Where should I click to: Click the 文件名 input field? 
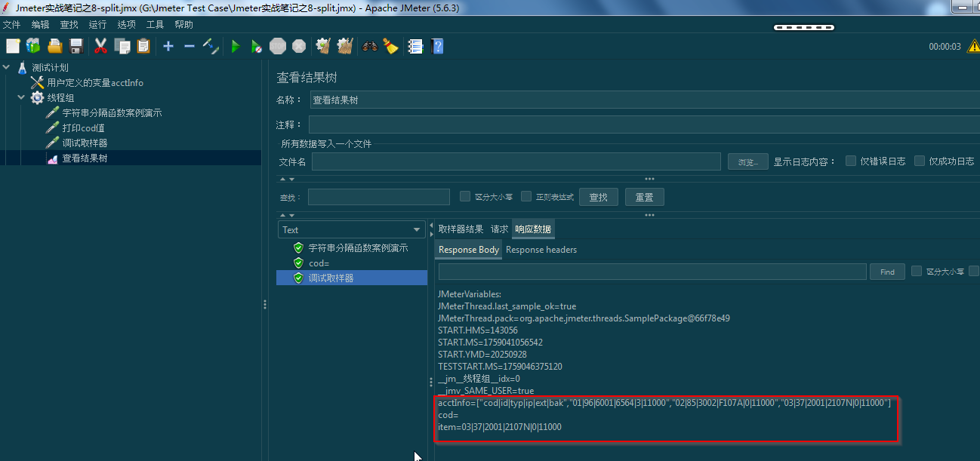(x=516, y=161)
